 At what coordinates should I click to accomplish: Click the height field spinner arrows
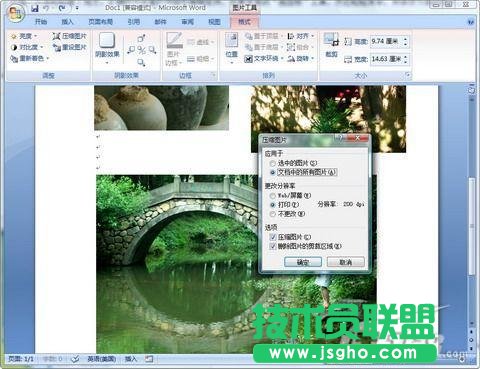pyautogui.click(x=406, y=41)
